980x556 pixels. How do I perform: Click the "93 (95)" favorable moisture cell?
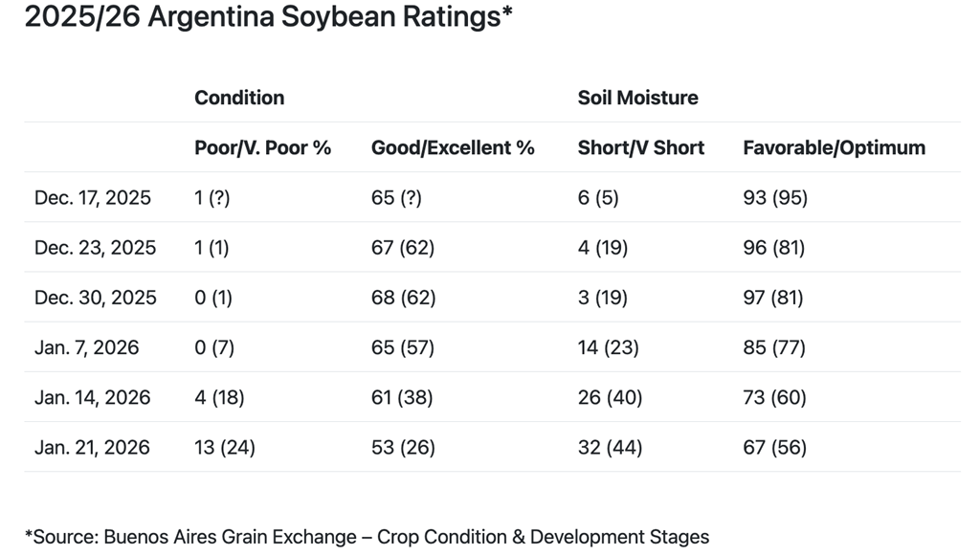775,198
